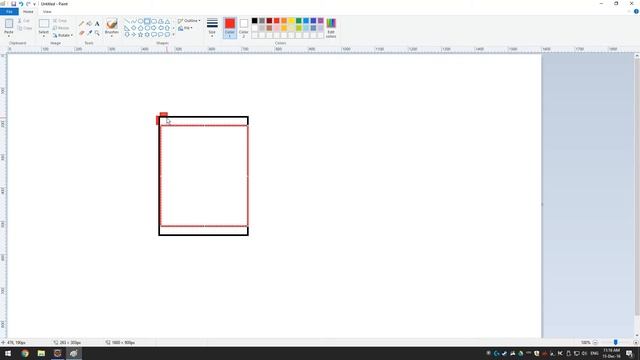Click Undo in quick access toolbar

21,4
